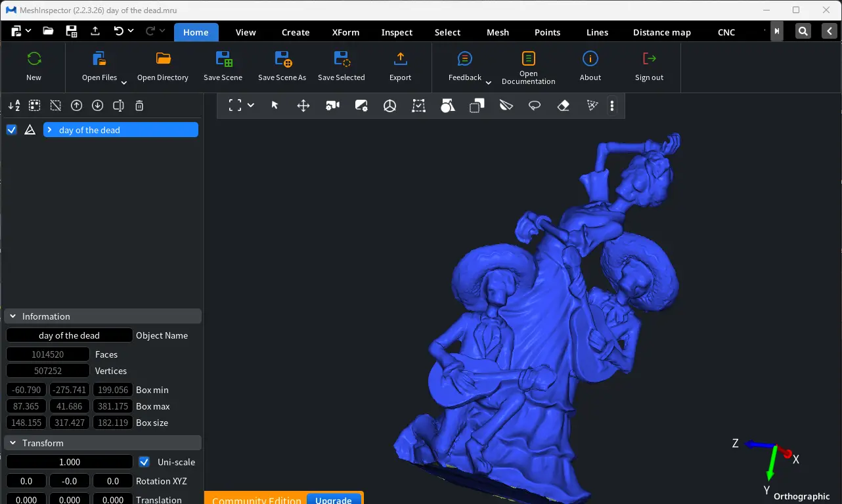Open viewport background settings icon

click(361, 105)
